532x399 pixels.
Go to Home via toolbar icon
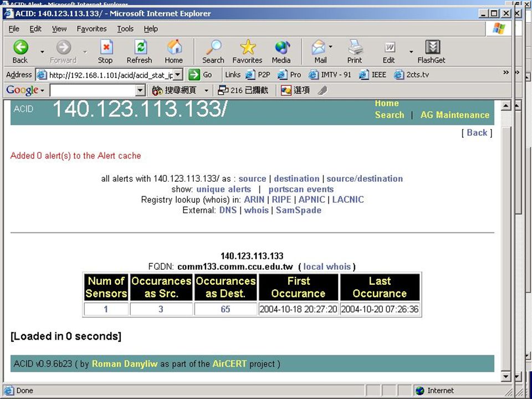click(x=175, y=47)
